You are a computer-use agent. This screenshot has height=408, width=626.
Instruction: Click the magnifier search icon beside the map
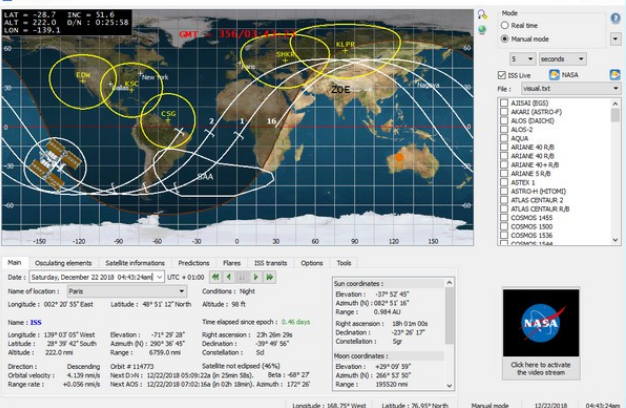483,17
